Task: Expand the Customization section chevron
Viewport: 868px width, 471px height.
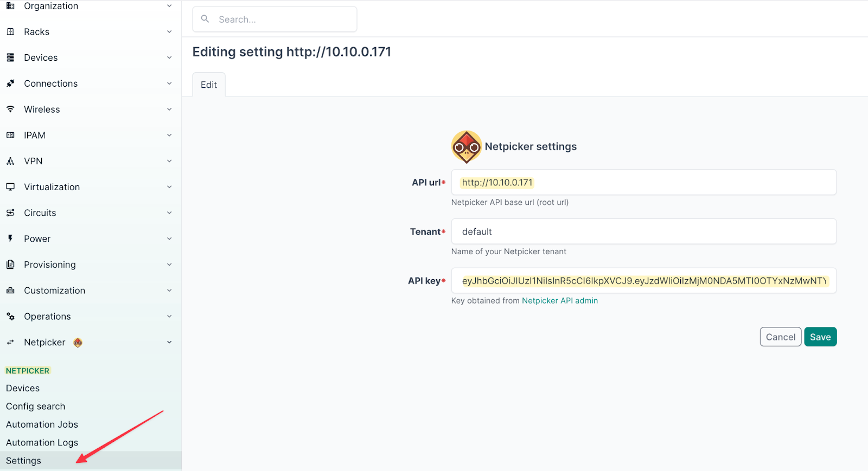Action: pos(169,291)
